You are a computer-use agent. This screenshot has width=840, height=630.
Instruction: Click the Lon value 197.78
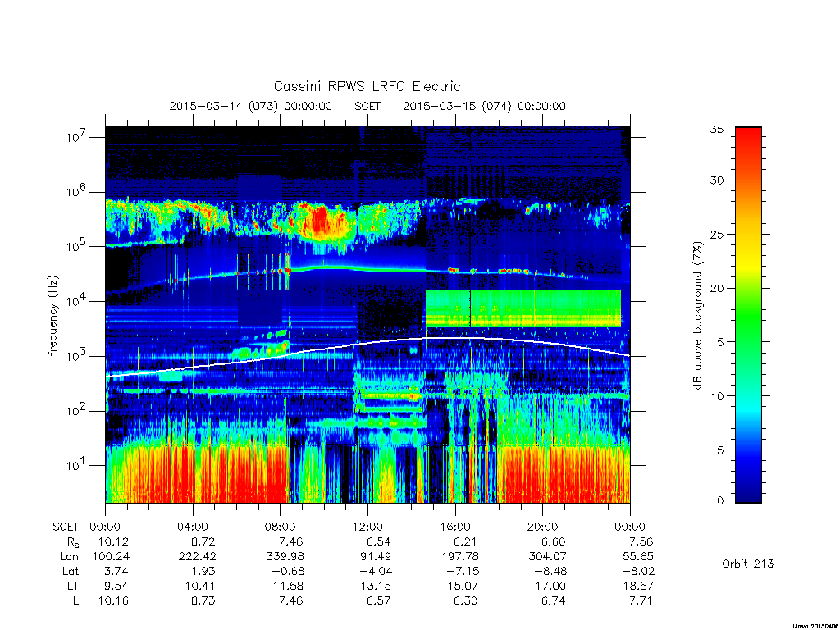[459, 557]
